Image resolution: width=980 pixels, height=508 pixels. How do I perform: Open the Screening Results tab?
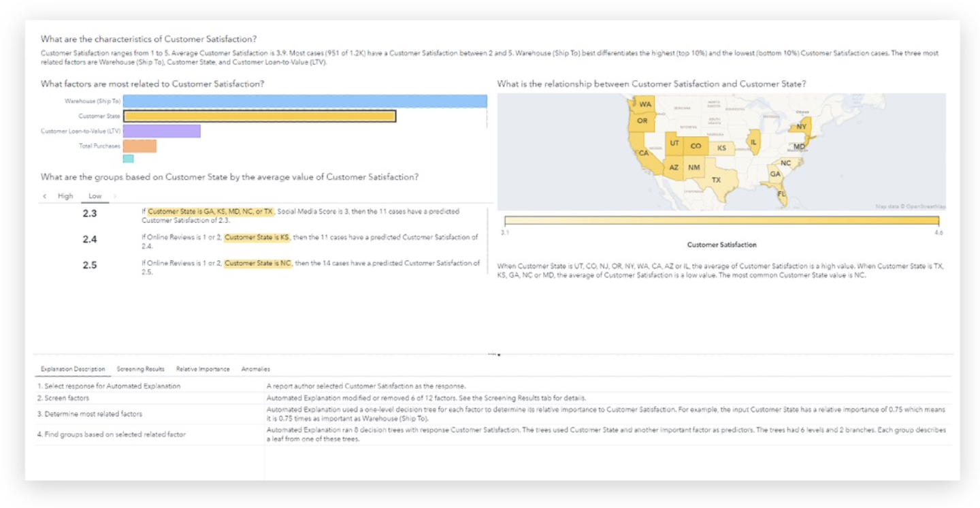[x=140, y=369]
